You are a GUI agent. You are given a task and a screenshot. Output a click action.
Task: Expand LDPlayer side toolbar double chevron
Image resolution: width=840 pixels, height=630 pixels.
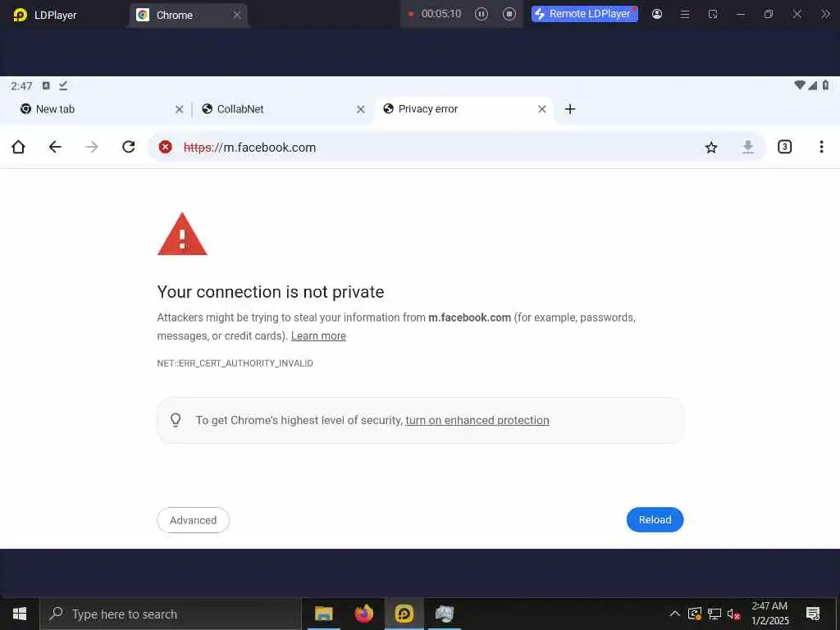pyautogui.click(x=825, y=15)
